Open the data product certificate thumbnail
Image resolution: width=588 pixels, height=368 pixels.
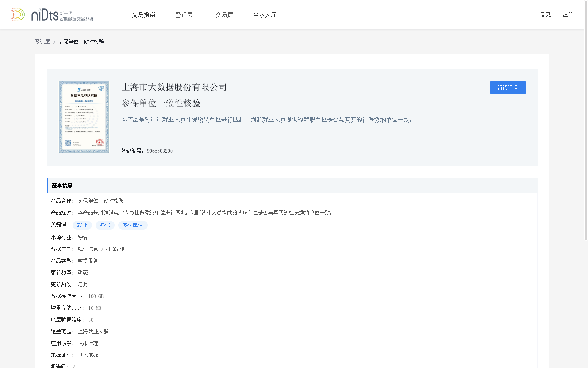[x=84, y=117]
